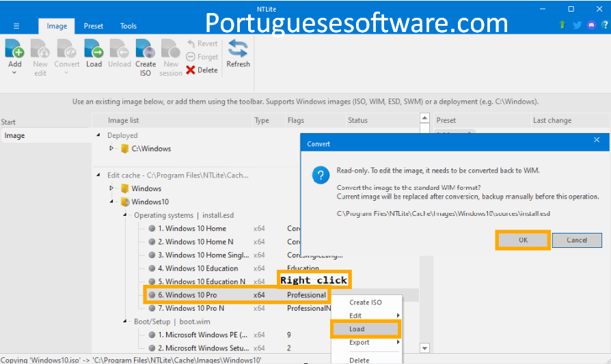611x364 pixels.
Task: Click the green update arrow icon
Action: pos(562,25)
